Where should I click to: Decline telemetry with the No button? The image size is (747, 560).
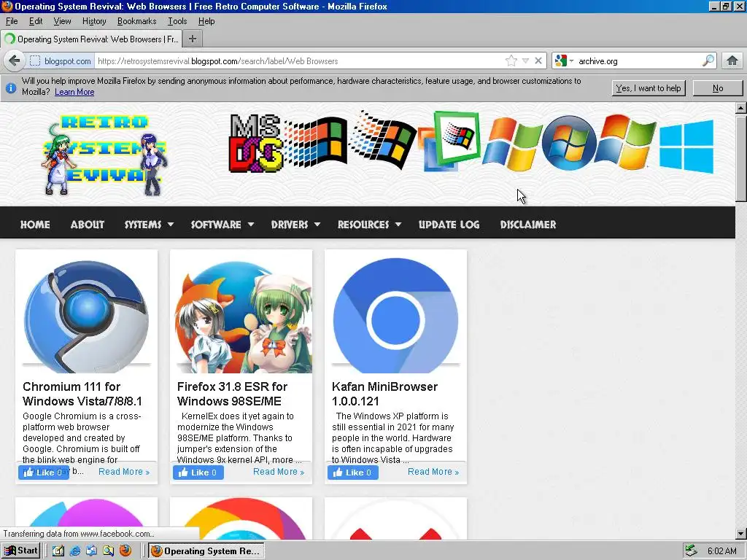[718, 88]
